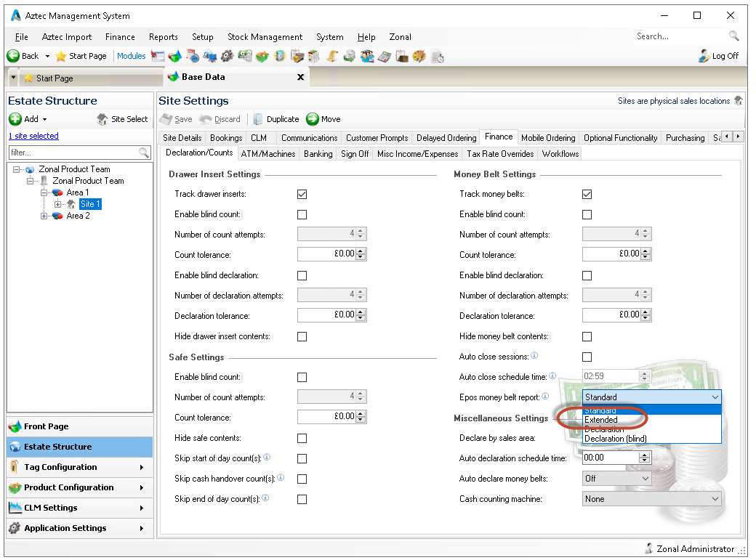Open the networked computers module icon
756x560 pixels.
(210, 57)
